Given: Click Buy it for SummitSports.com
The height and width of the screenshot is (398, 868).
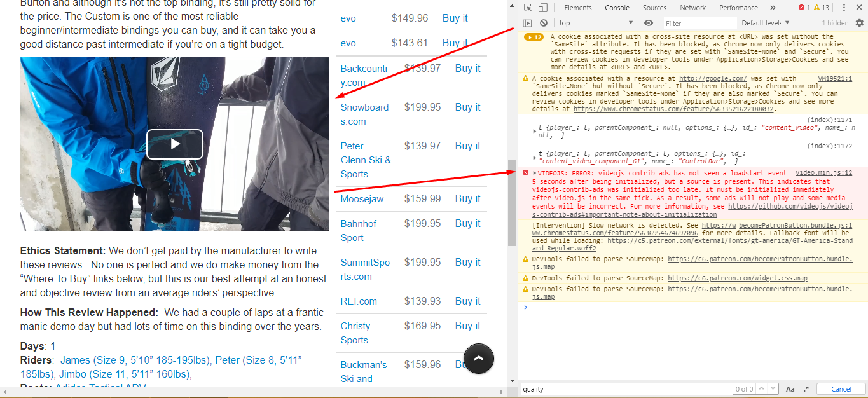Looking at the screenshot, I should [x=467, y=263].
